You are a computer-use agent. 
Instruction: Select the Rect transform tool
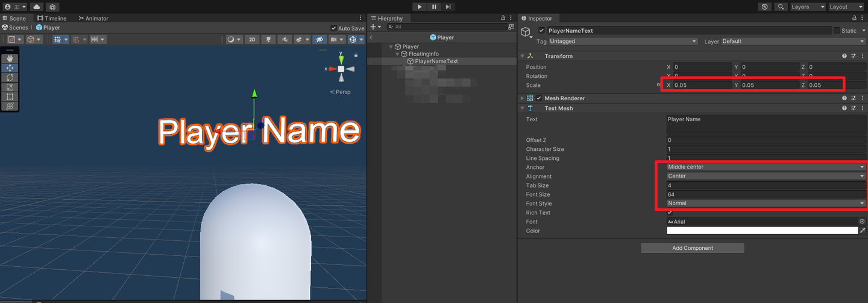pos(10,97)
